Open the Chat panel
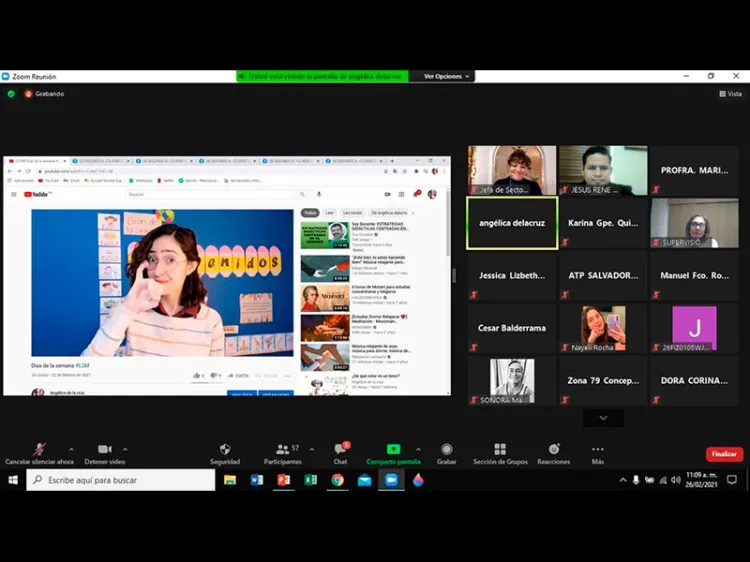The width and height of the screenshot is (750, 562). [x=340, y=452]
